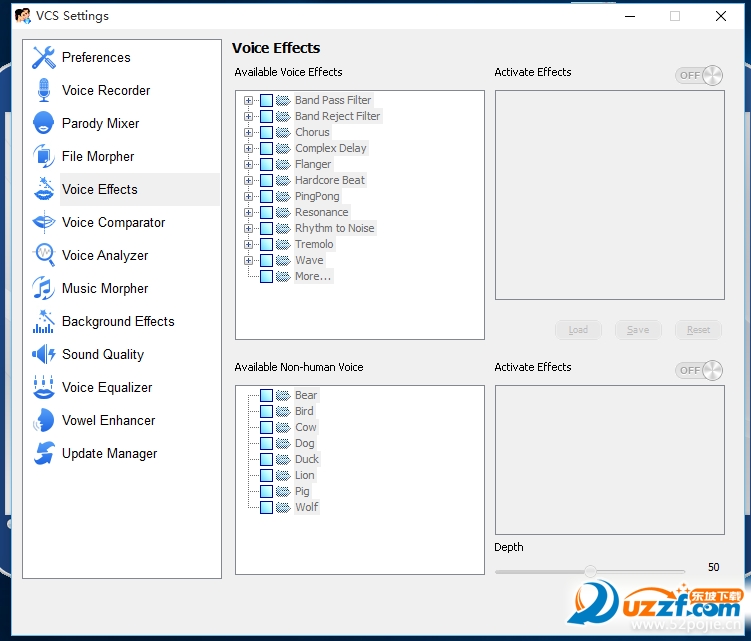Click the icon beside Cow
The height and width of the screenshot is (641, 751).
click(x=283, y=427)
